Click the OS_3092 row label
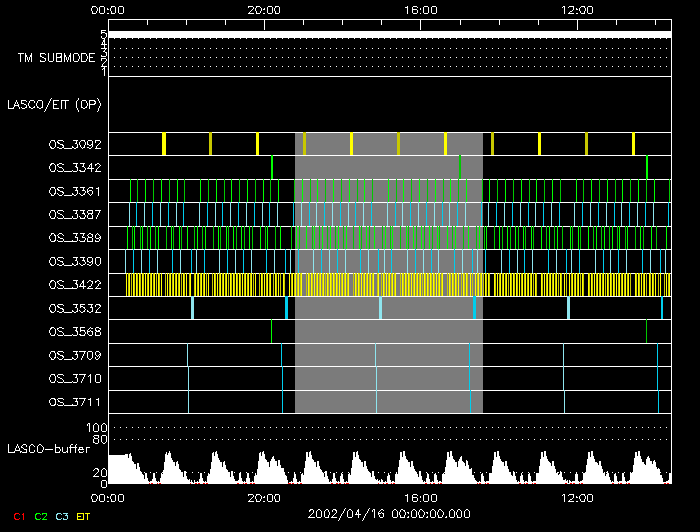Viewport: 700px width, 532px height. click(x=74, y=145)
